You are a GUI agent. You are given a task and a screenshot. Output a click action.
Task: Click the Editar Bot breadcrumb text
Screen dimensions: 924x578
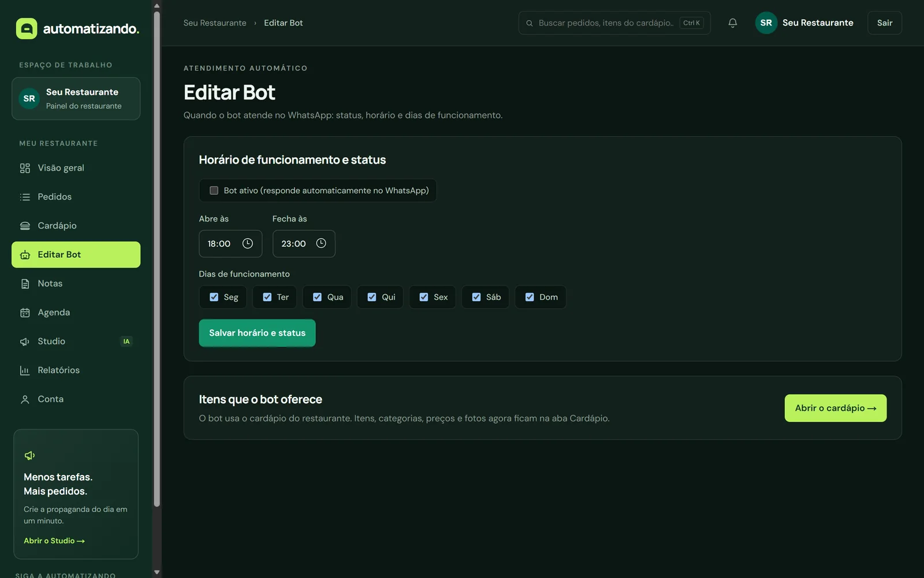(x=283, y=23)
